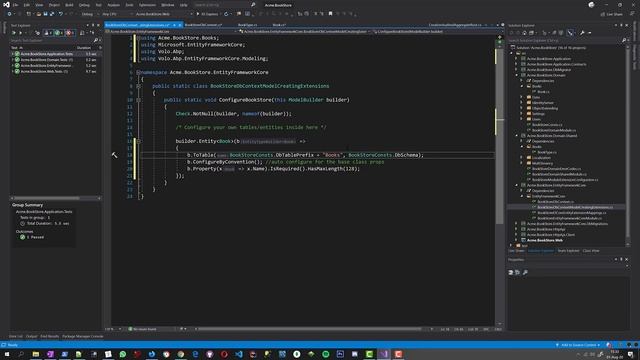Select Book.cs in Solution Explorer

coord(543,92)
